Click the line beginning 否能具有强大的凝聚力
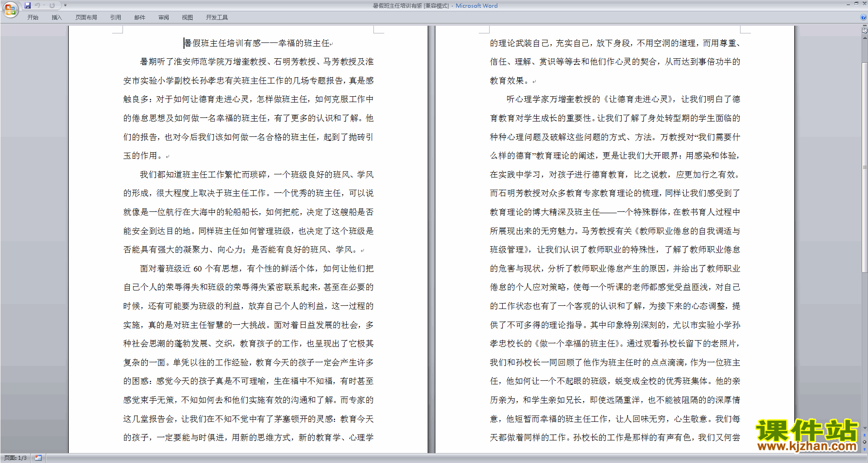 (244, 250)
